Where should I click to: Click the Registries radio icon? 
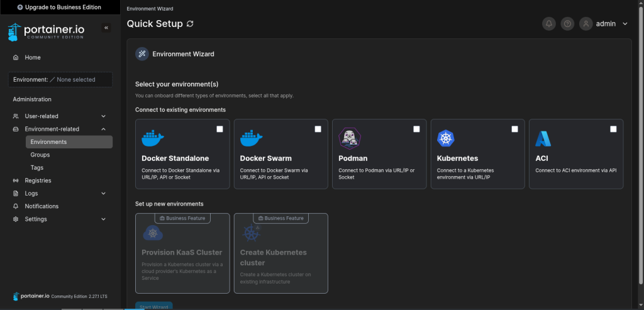pyautogui.click(x=16, y=180)
